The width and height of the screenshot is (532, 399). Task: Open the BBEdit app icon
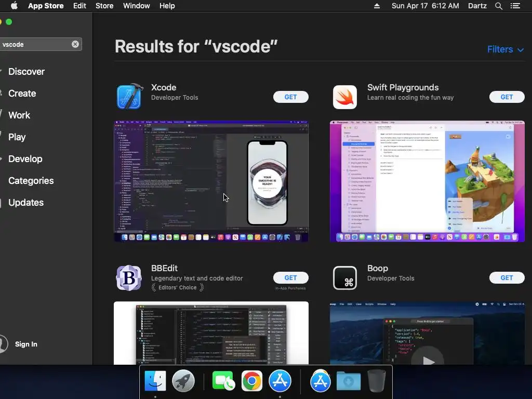(129, 278)
